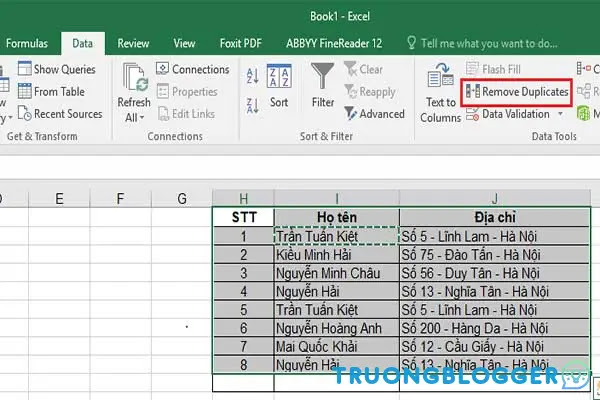Open the View tab
The image size is (600, 400).
(184, 43)
